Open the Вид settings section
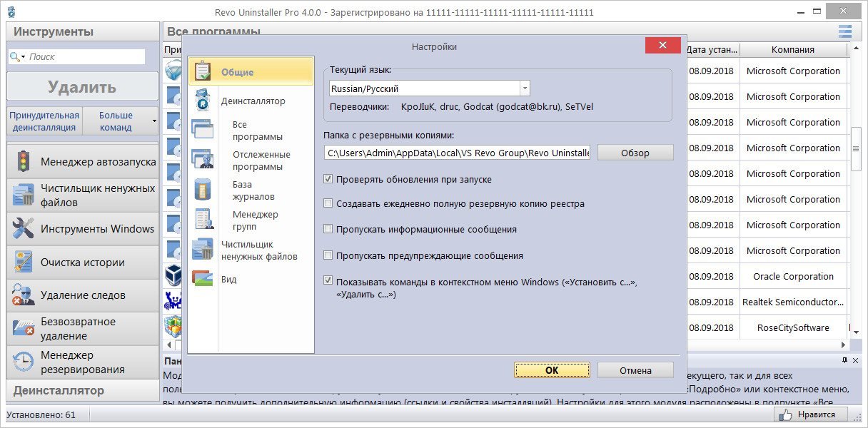 [x=228, y=279]
